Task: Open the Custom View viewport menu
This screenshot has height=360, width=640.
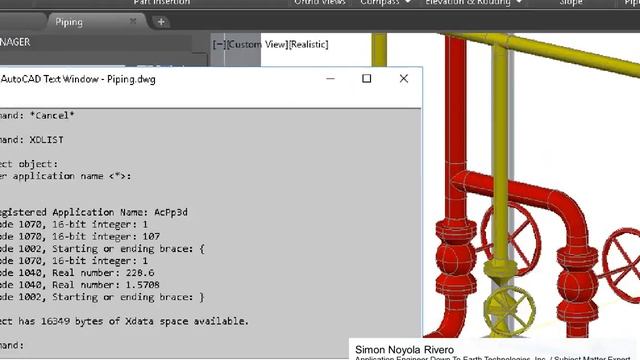Action: coord(257,44)
